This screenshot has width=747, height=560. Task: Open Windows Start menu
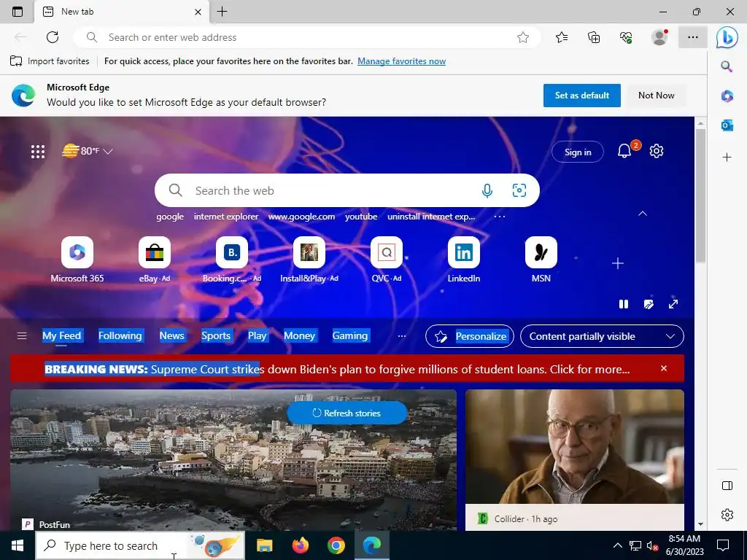(18, 545)
